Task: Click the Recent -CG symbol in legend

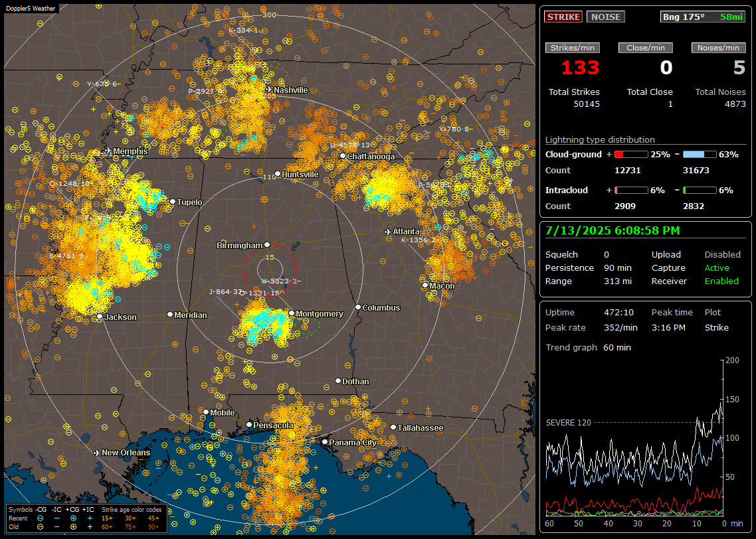Action: 40,518
